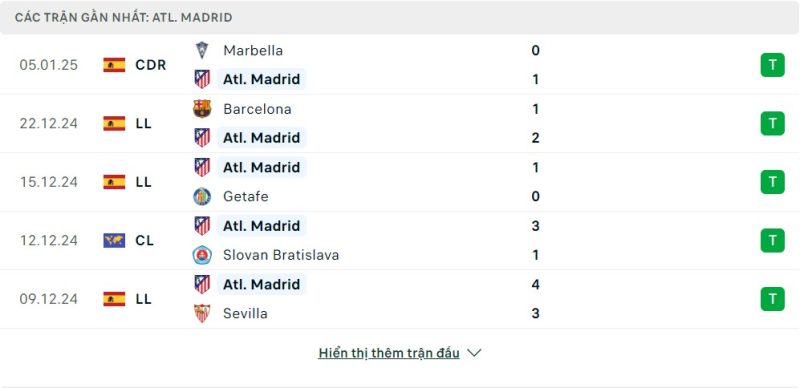Click green T badge for Sevilla match
This screenshot has width=800, height=388.
click(772, 299)
